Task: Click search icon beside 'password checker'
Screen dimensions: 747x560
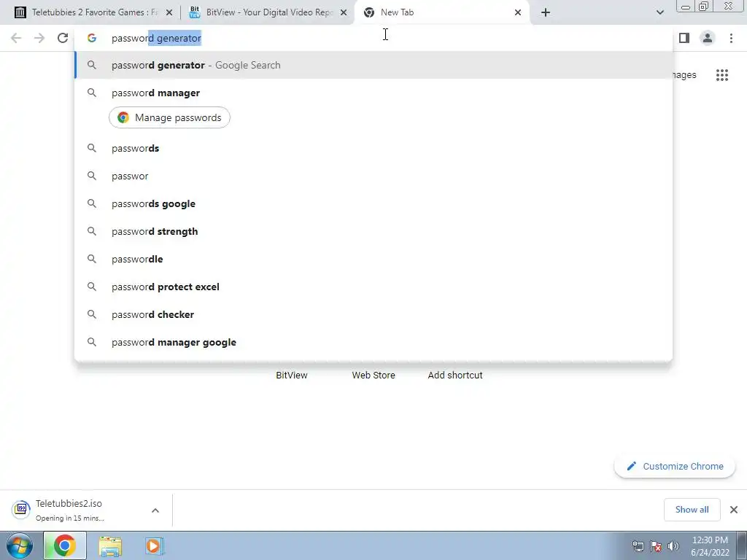Action: click(x=92, y=314)
